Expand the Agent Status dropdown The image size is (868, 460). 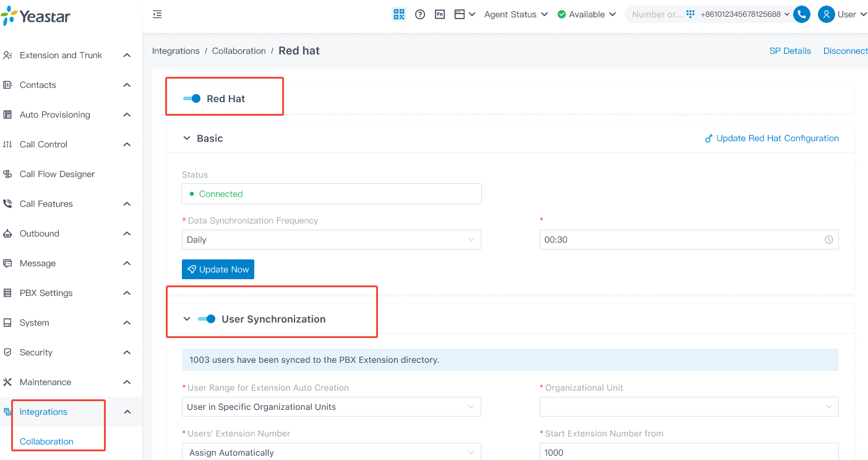(x=515, y=14)
